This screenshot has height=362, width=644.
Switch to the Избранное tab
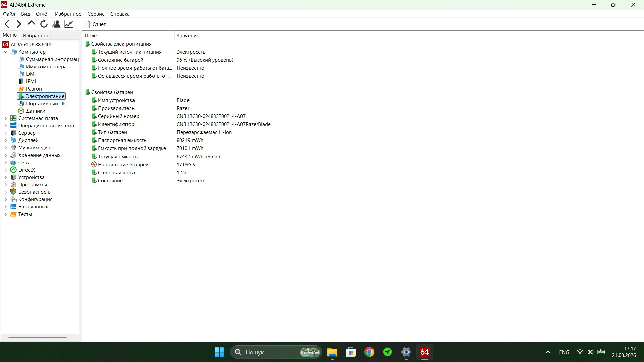(36, 35)
